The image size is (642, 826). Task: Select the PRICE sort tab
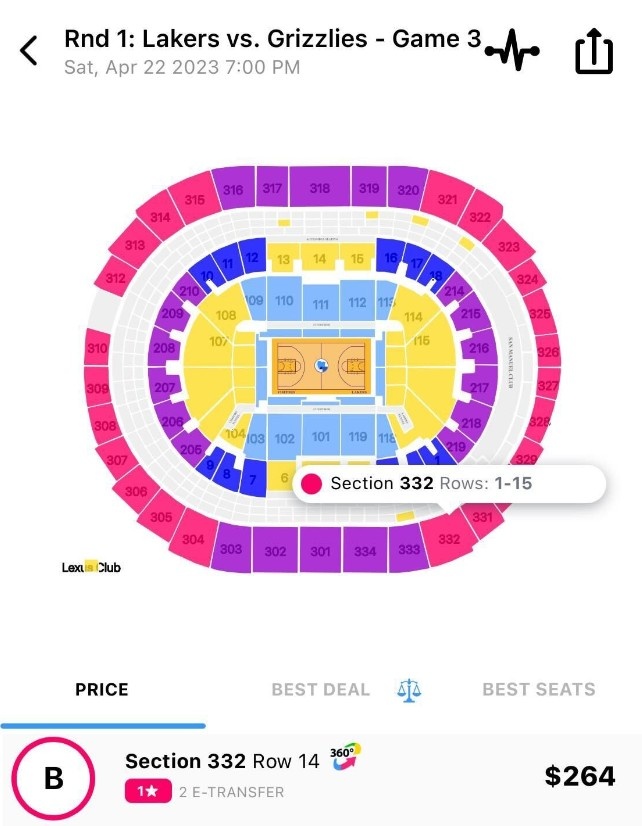click(x=102, y=689)
